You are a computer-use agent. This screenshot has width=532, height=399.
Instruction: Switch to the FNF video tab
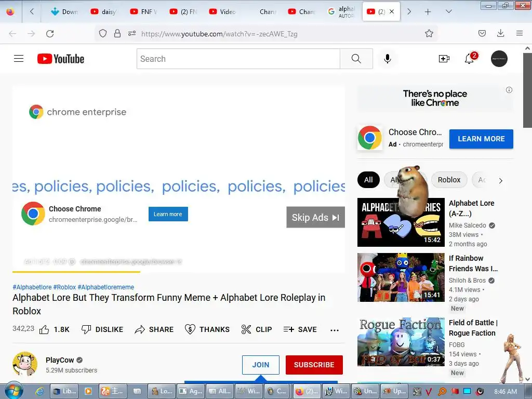coord(143,12)
